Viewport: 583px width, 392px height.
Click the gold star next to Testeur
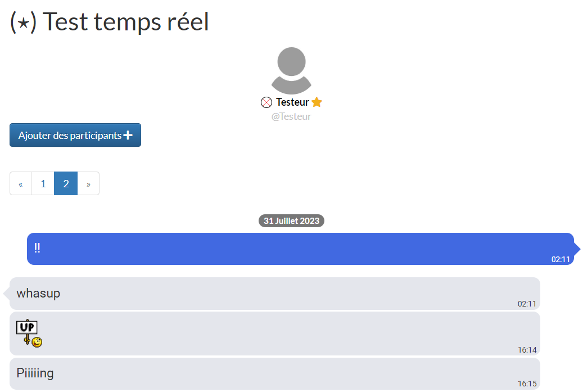(x=317, y=102)
